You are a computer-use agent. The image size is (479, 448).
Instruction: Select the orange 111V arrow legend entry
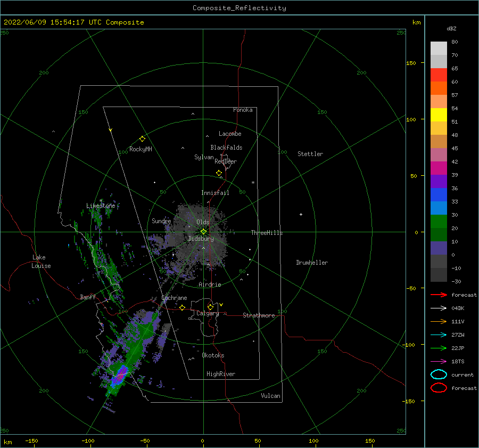pos(439,321)
